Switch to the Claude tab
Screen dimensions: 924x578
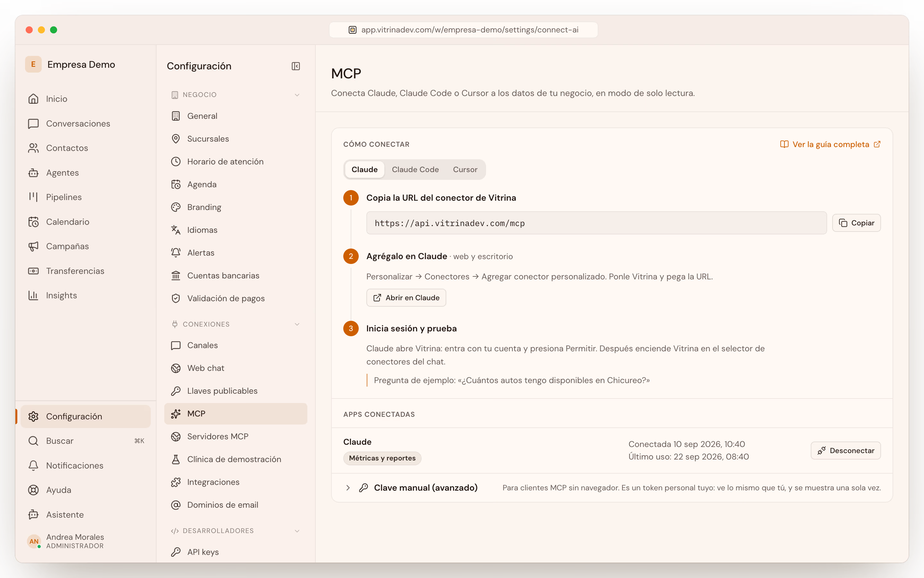click(x=364, y=169)
